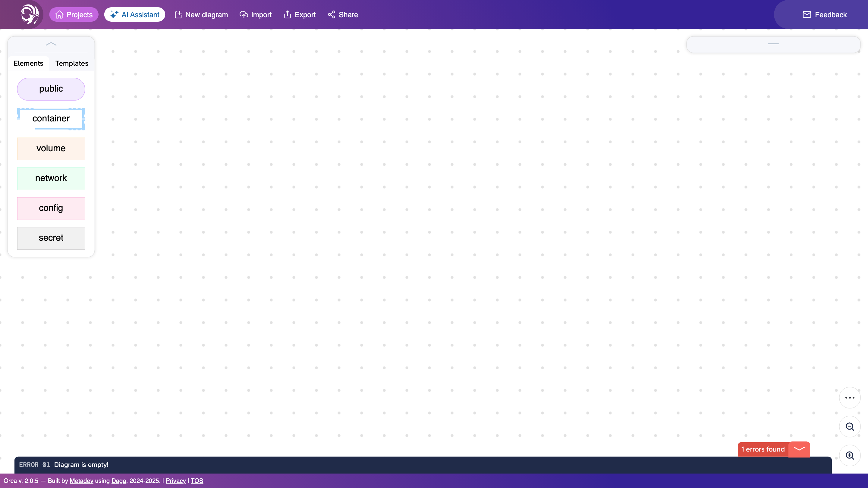Create a New diagram

tap(201, 14)
